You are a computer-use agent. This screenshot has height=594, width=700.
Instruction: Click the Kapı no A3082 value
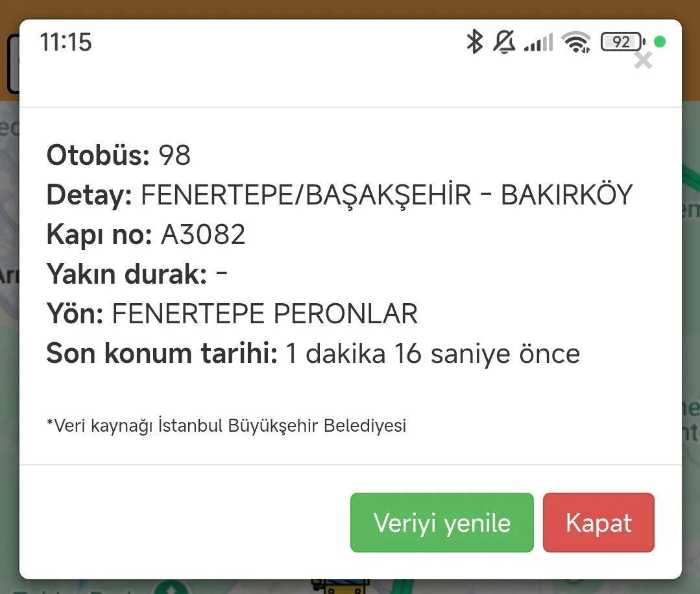pos(203,234)
